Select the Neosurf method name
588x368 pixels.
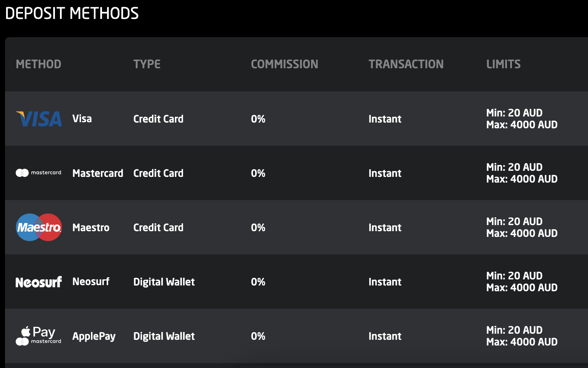click(91, 282)
